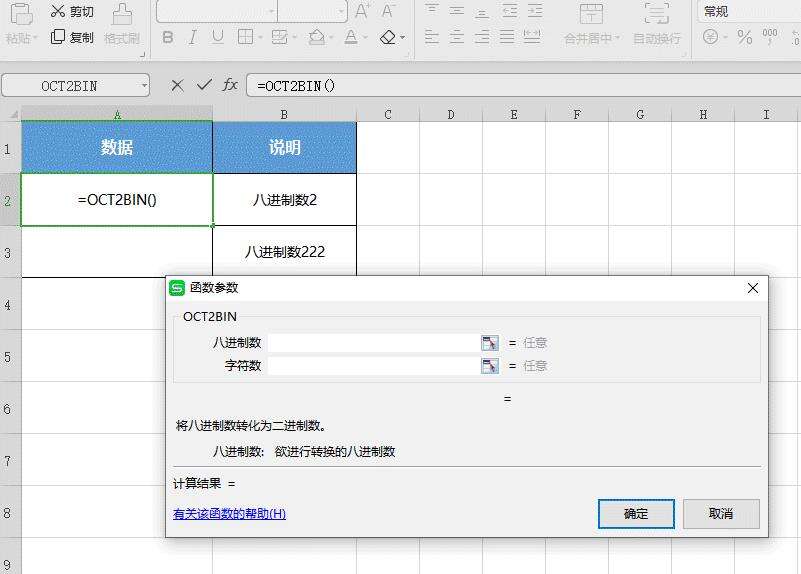Click the 确定 button in dialog
The width and height of the screenshot is (801, 574).
click(x=636, y=514)
